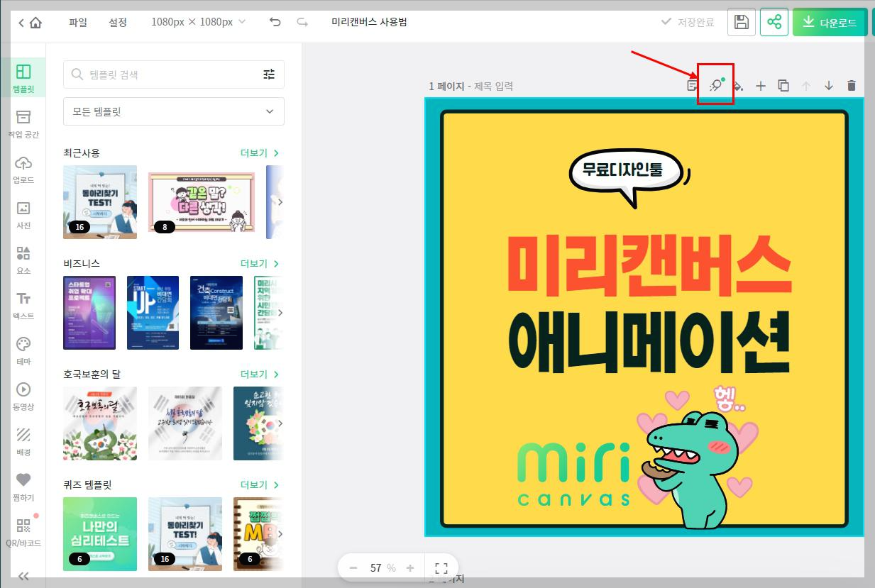
Task: Click the undo arrow icon
Action: pyautogui.click(x=275, y=22)
